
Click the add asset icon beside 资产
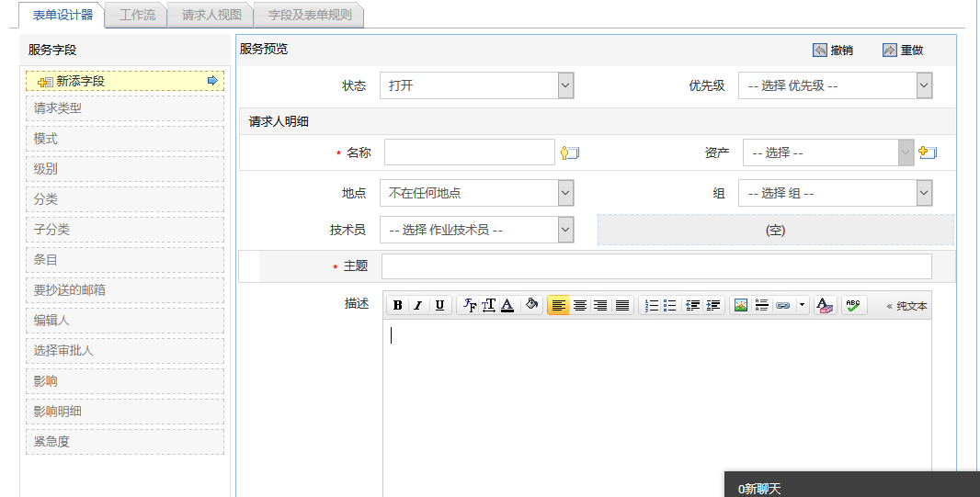click(x=928, y=152)
